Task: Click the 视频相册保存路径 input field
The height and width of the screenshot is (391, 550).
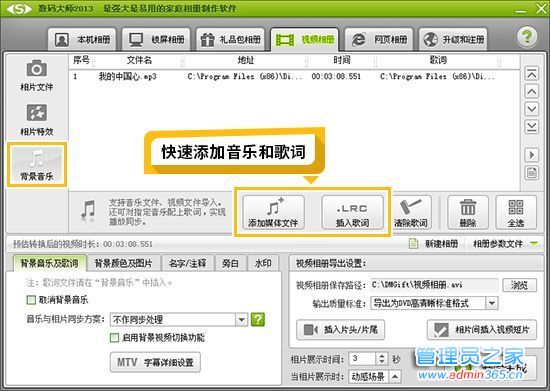Action: [x=434, y=285]
